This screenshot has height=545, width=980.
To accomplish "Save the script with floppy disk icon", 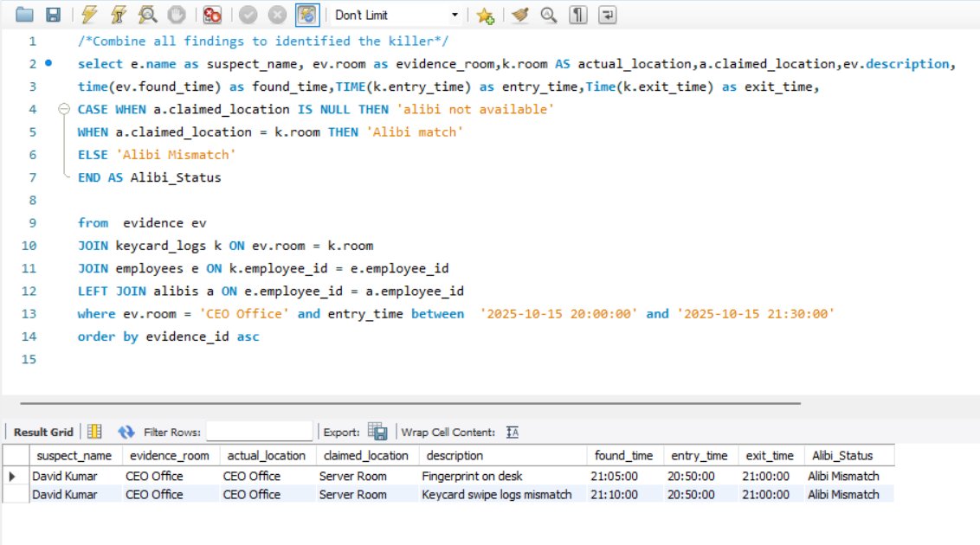I will 53,15.
